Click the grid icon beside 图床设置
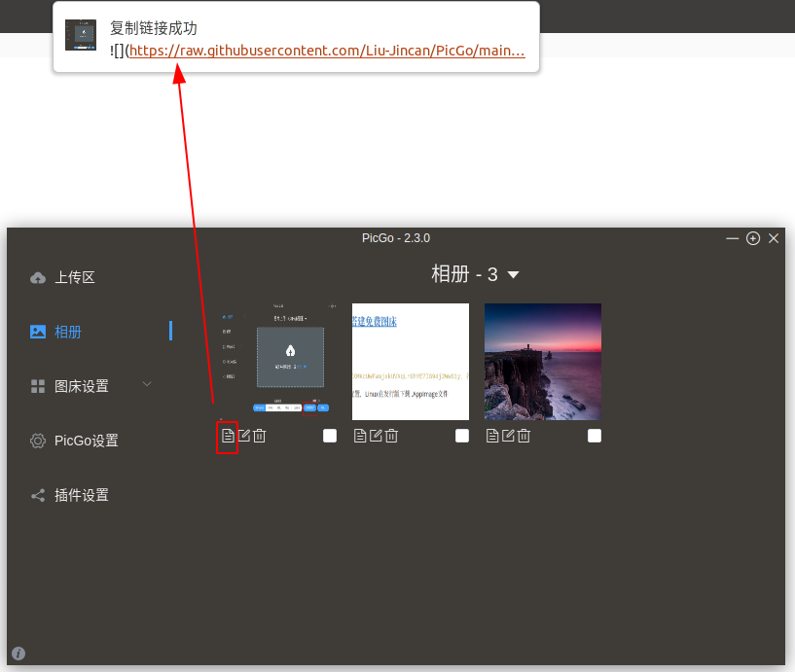The image size is (795, 672). (38, 386)
